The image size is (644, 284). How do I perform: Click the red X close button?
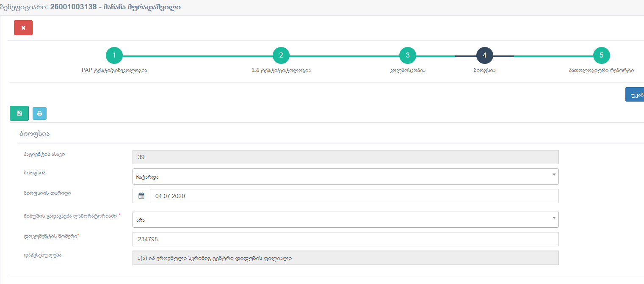coord(23,28)
